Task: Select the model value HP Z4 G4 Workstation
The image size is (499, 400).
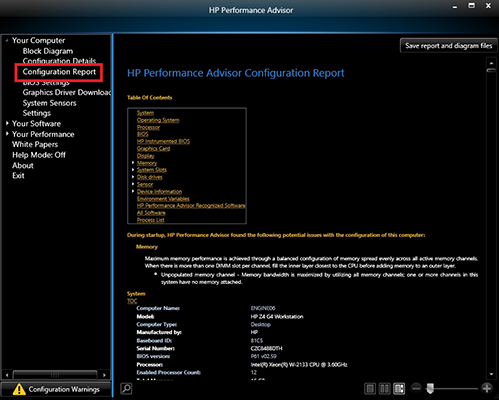Action: [x=277, y=317]
